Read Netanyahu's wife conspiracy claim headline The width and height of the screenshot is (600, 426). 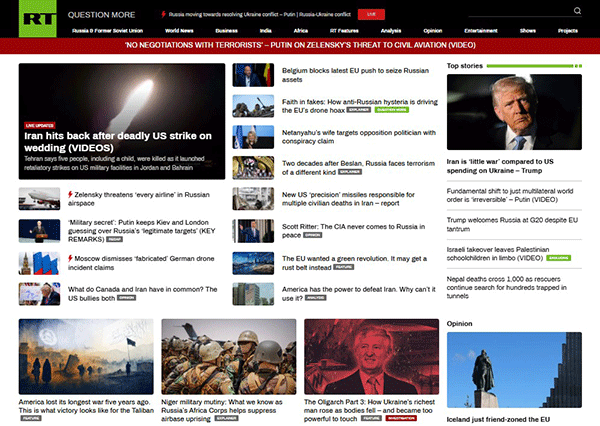pos(359,137)
